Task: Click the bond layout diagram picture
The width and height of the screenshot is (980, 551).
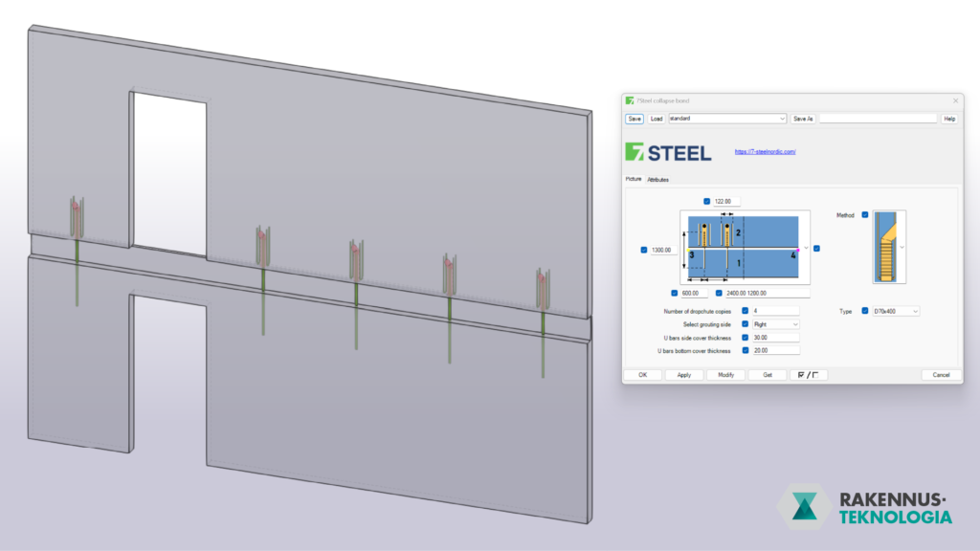Action: coord(744,249)
